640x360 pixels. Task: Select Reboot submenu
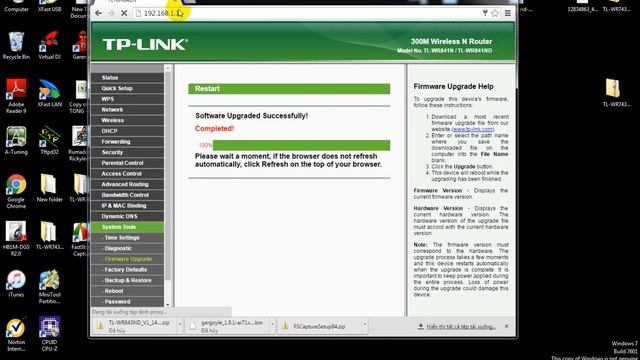coord(127,291)
